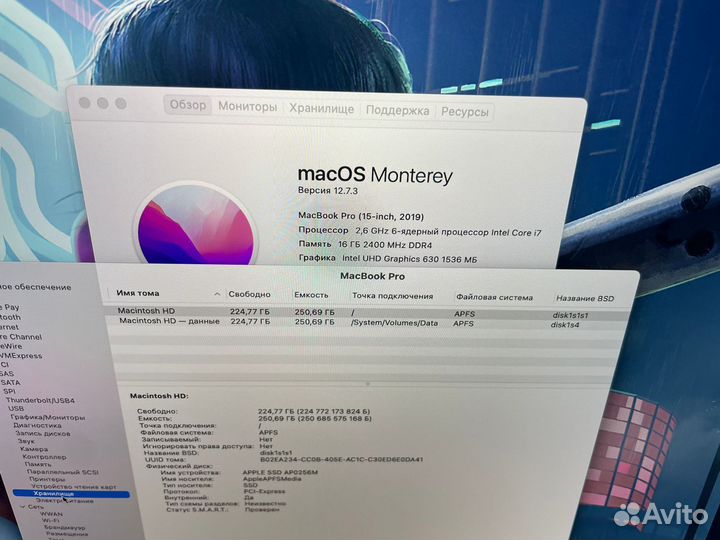
Task: Zoom the About This Mac window
Action: (x=121, y=104)
